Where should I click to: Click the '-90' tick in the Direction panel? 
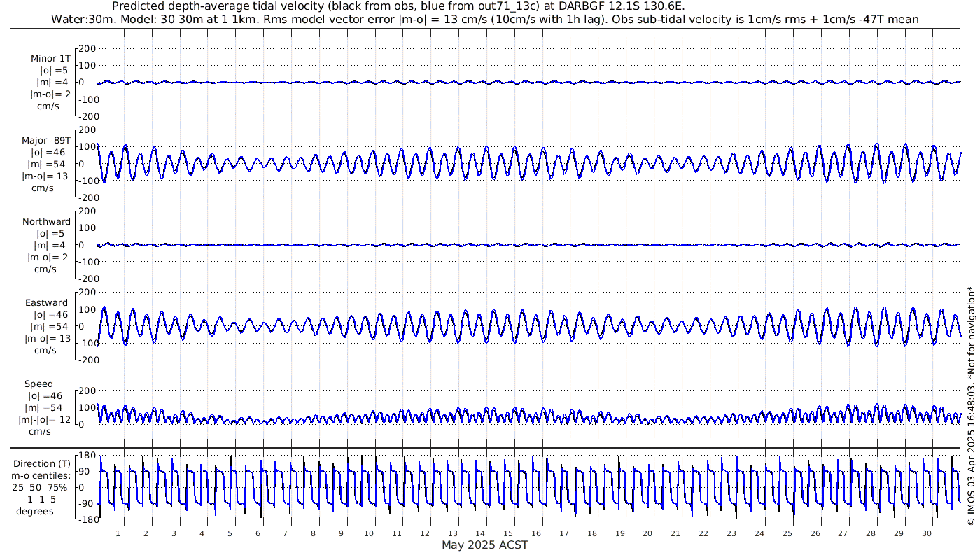(87, 504)
